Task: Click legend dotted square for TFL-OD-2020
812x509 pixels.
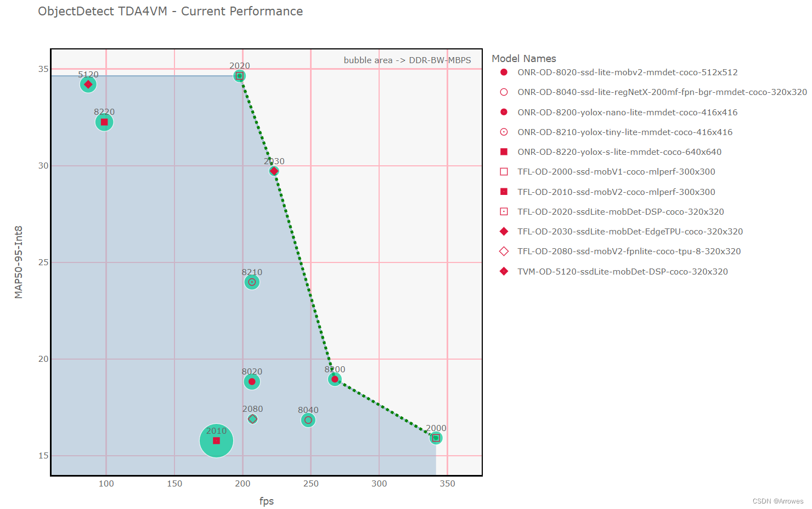Action: pyautogui.click(x=504, y=211)
